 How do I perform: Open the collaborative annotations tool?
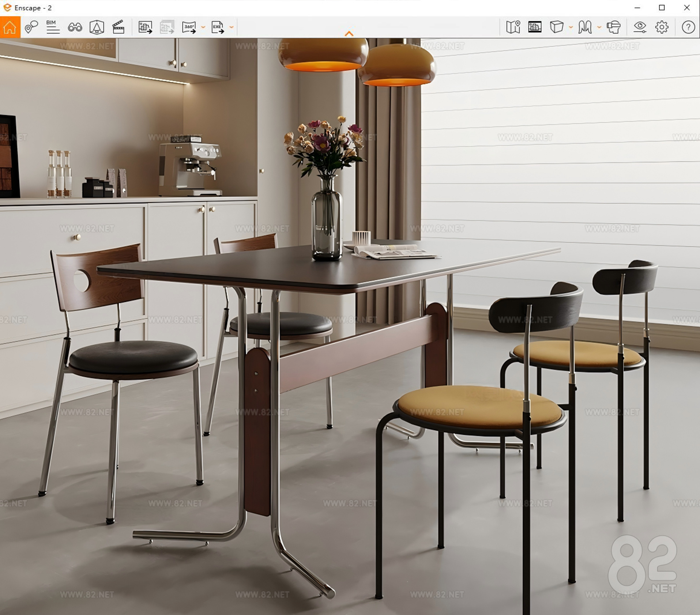click(x=31, y=27)
